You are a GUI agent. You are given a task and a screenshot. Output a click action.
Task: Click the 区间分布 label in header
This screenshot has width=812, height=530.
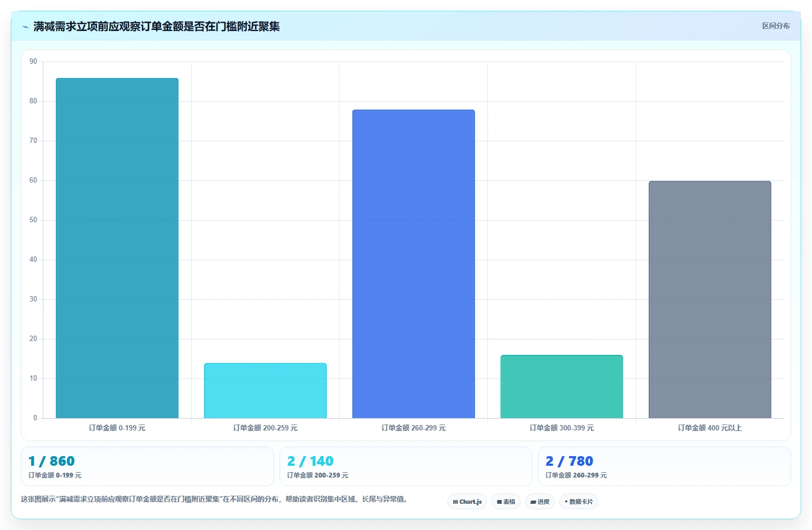click(776, 26)
